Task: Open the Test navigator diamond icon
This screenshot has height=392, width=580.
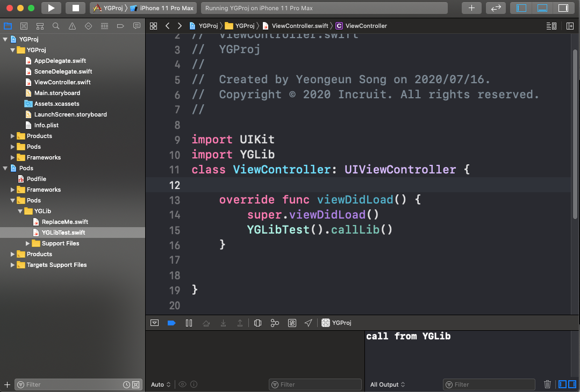Action: [x=88, y=26]
